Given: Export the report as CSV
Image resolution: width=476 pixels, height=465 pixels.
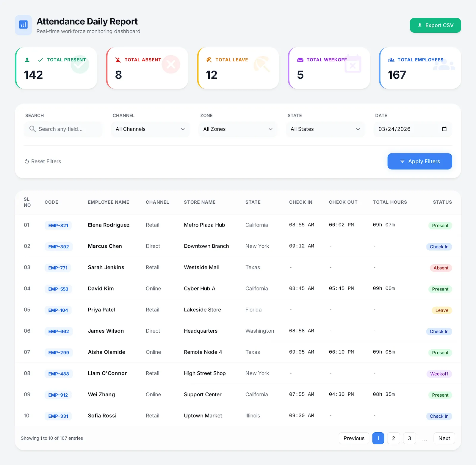Looking at the screenshot, I should coord(435,25).
